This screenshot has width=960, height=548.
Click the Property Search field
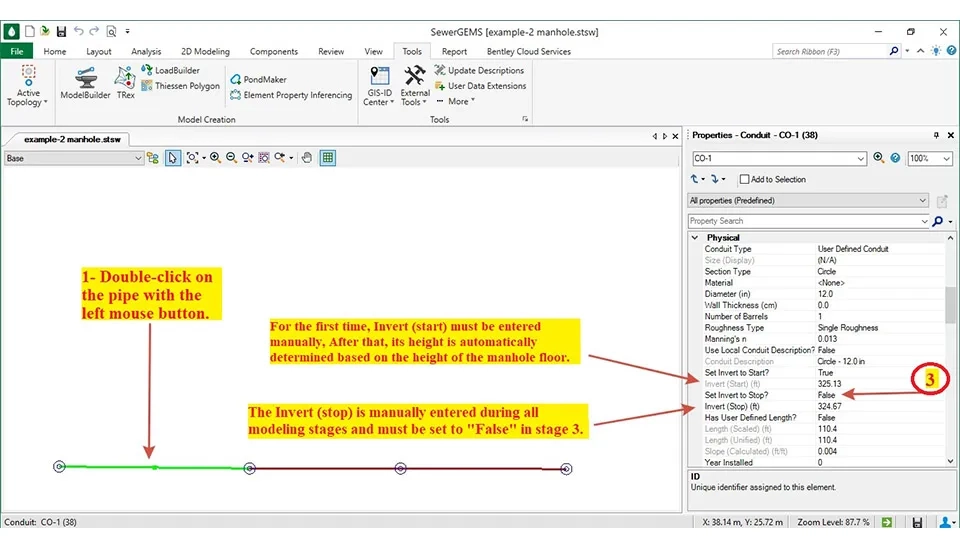[803, 221]
